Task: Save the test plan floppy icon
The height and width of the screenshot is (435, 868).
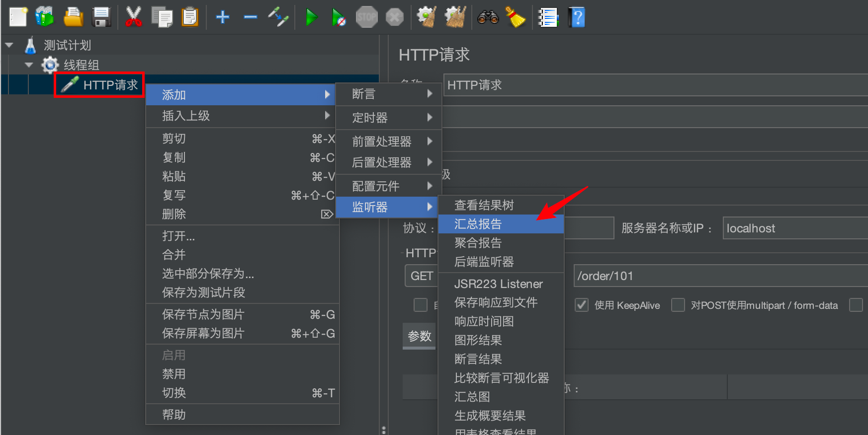Action: tap(101, 17)
